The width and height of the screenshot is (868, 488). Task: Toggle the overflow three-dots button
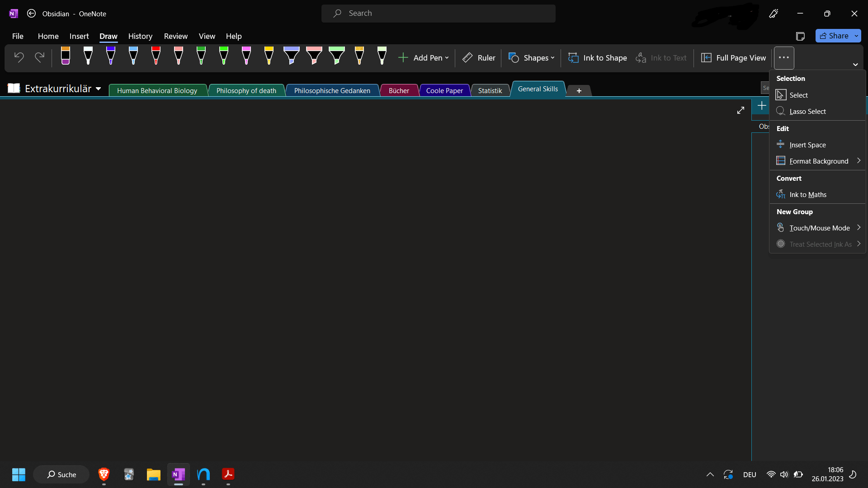pos(784,58)
